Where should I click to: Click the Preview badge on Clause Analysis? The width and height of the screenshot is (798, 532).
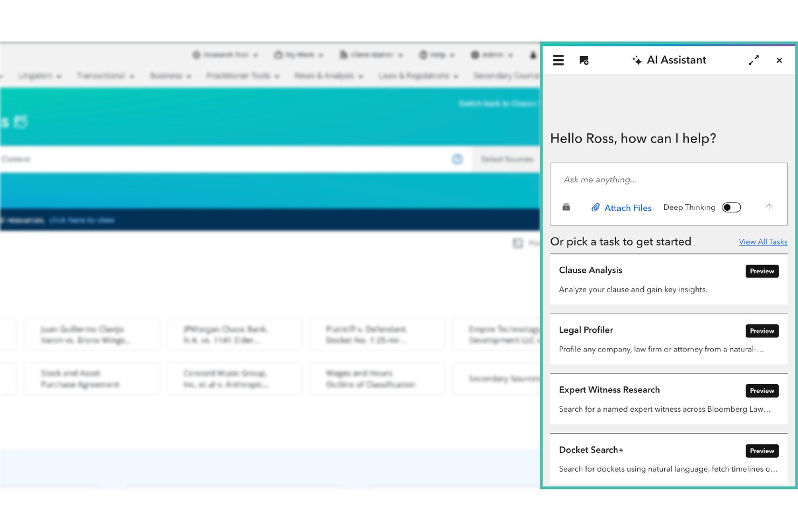[x=762, y=271]
